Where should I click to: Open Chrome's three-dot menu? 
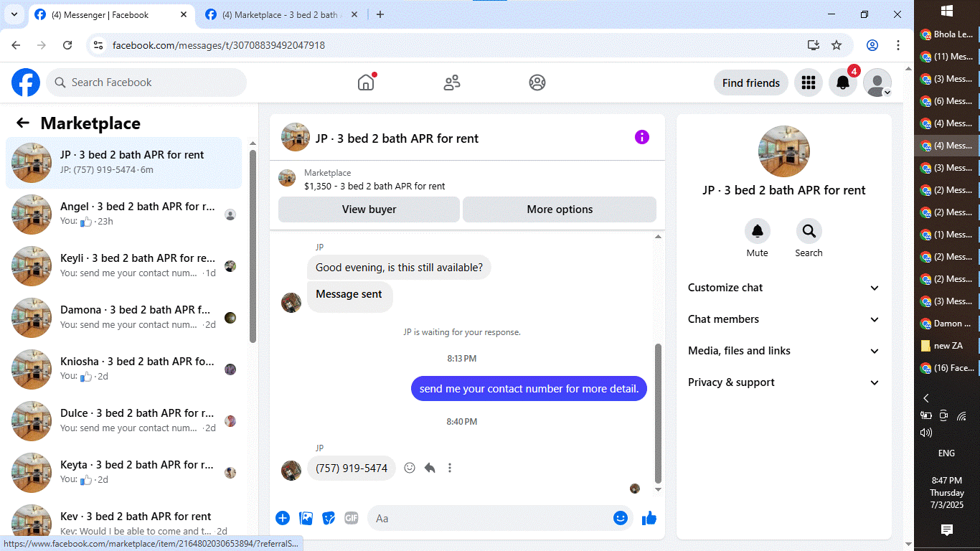[898, 45]
